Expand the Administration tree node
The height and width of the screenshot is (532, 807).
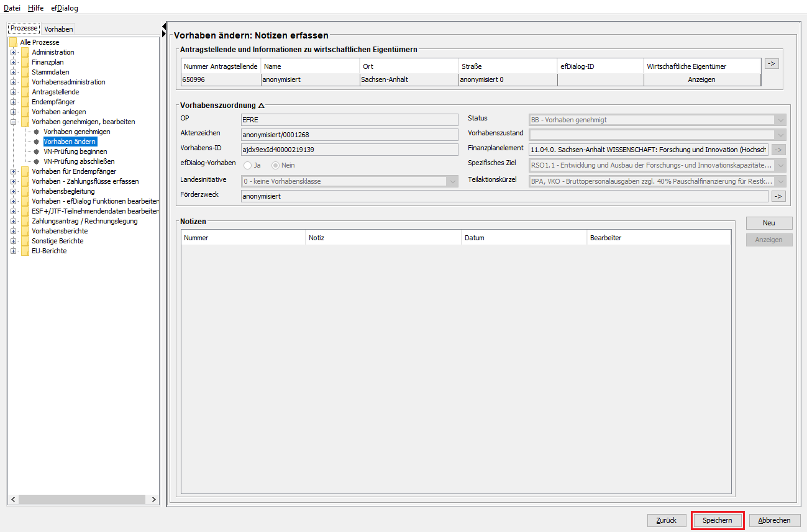13,52
